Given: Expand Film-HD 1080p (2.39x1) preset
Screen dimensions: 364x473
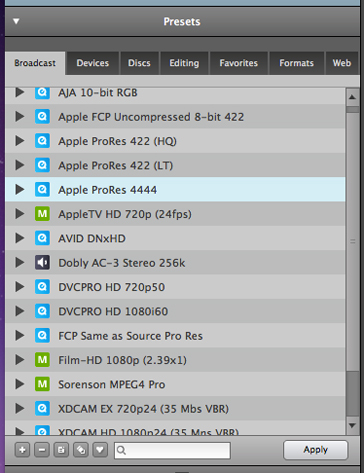Looking at the screenshot, I should [20, 360].
